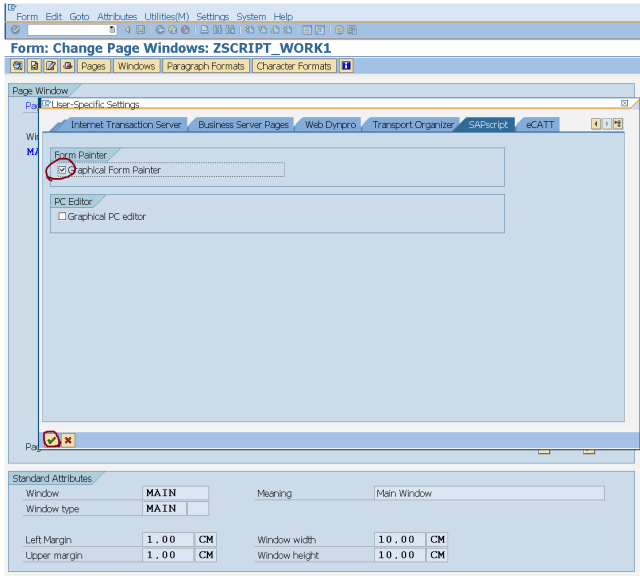Open the System menu
The image size is (640, 576).
pos(251,16)
